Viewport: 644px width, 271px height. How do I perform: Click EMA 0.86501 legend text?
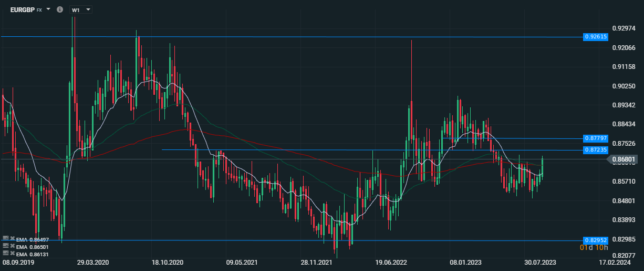(32, 247)
